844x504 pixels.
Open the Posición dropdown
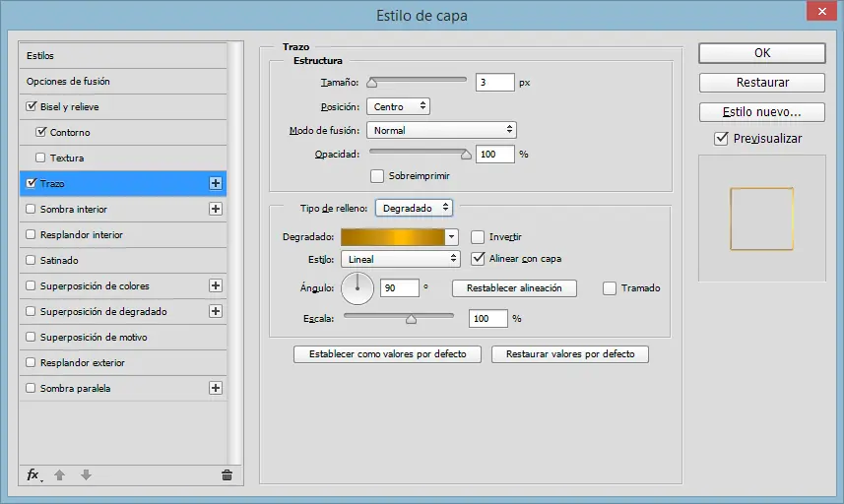[398, 106]
